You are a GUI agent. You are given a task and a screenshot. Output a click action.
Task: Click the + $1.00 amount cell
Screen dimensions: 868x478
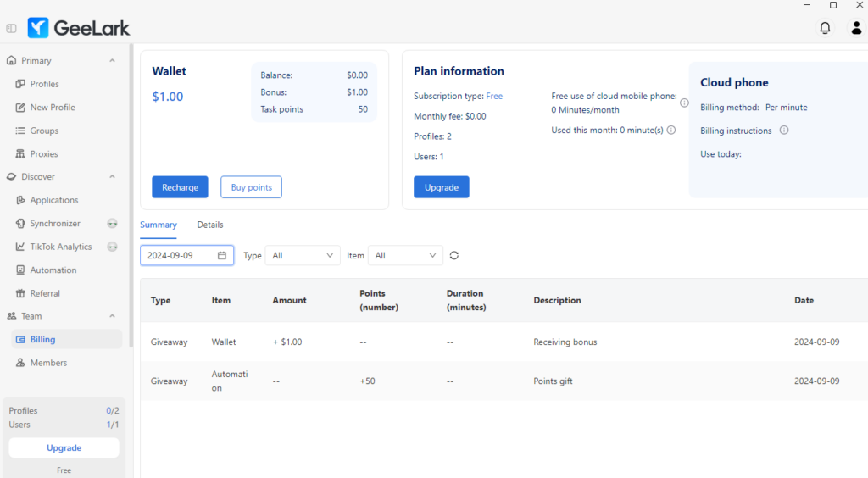[287, 342]
